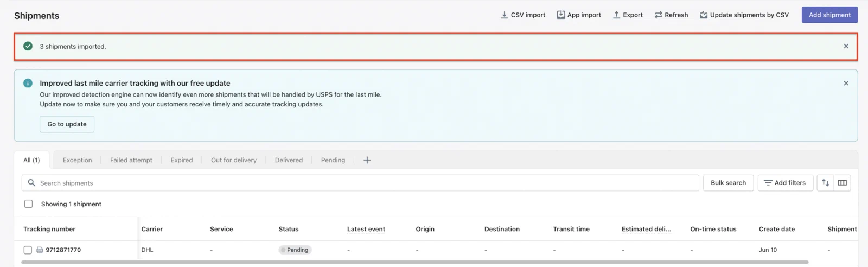Click the Export upload arrow icon

click(616, 15)
